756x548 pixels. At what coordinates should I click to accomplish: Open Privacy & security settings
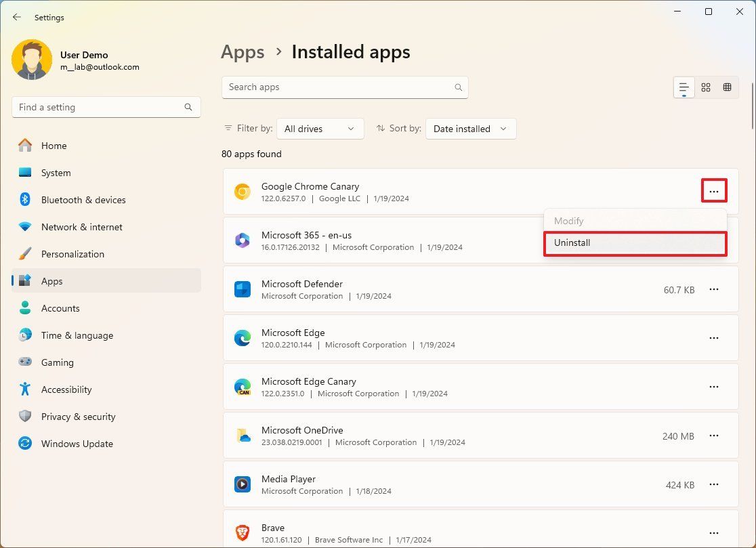[77, 417]
